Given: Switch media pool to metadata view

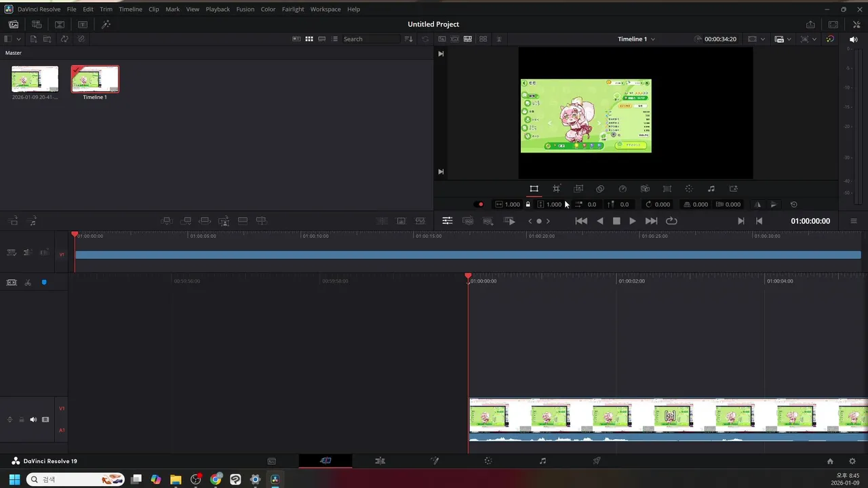Looking at the screenshot, I should (x=296, y=39).
